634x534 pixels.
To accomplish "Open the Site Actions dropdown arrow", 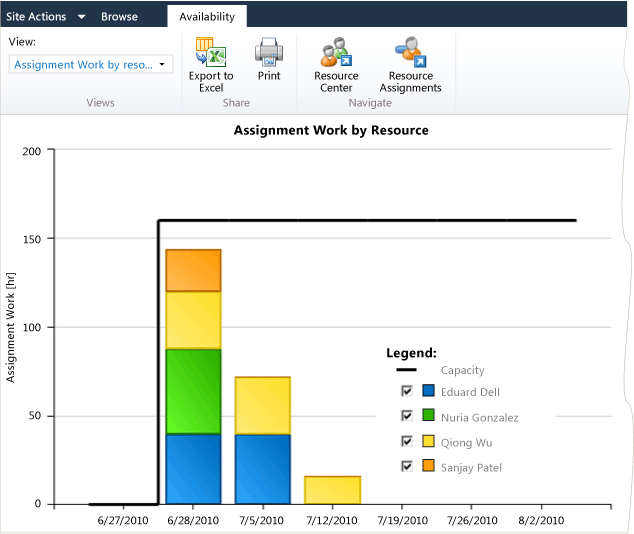I will pos(81,17).
